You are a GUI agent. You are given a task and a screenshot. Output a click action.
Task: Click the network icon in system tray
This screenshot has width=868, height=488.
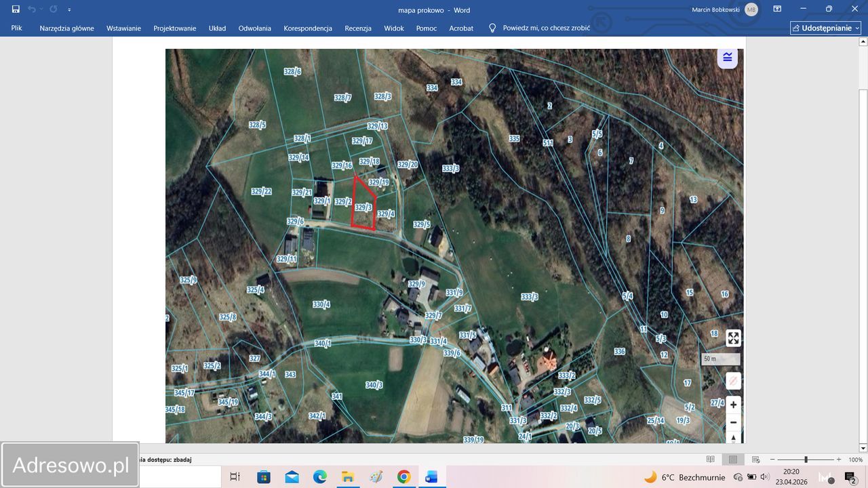coord(738,477)
